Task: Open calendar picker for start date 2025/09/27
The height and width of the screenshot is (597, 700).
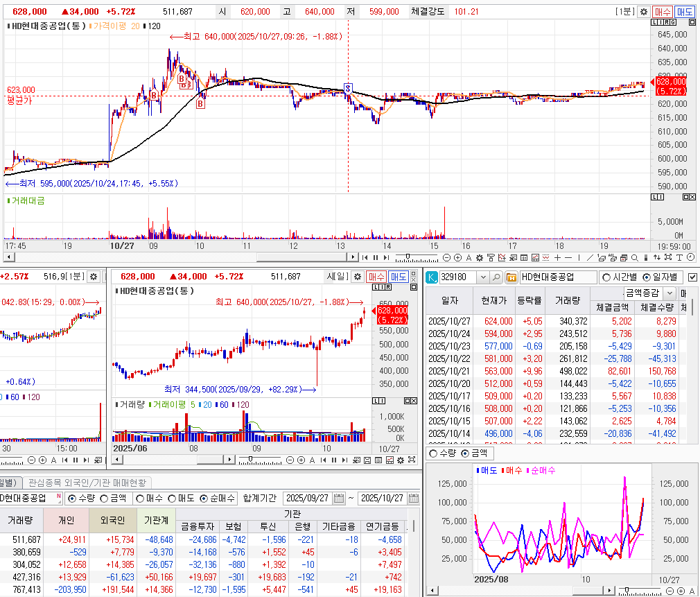Action: tap(339, 499)
